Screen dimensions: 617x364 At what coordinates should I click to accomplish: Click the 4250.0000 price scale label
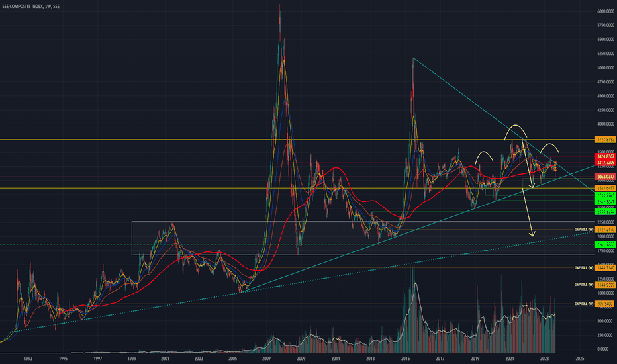coord(606,110)
